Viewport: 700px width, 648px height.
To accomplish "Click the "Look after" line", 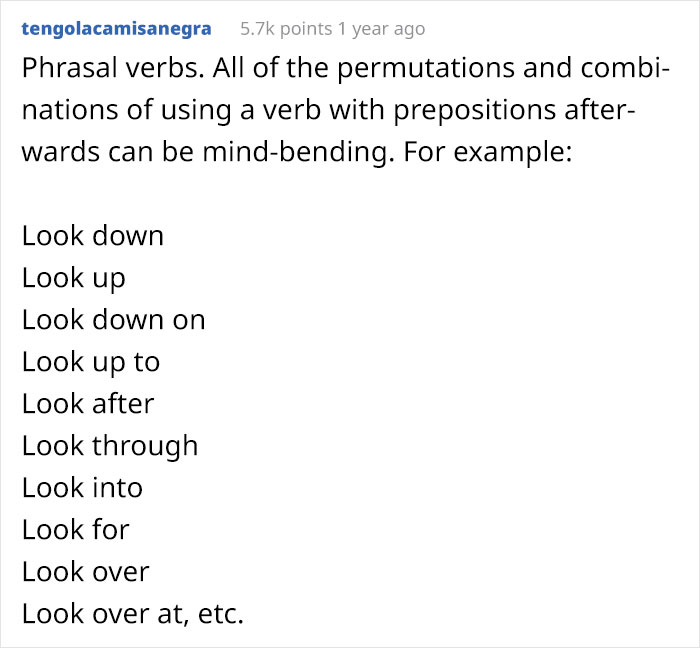I will [88, 404].
